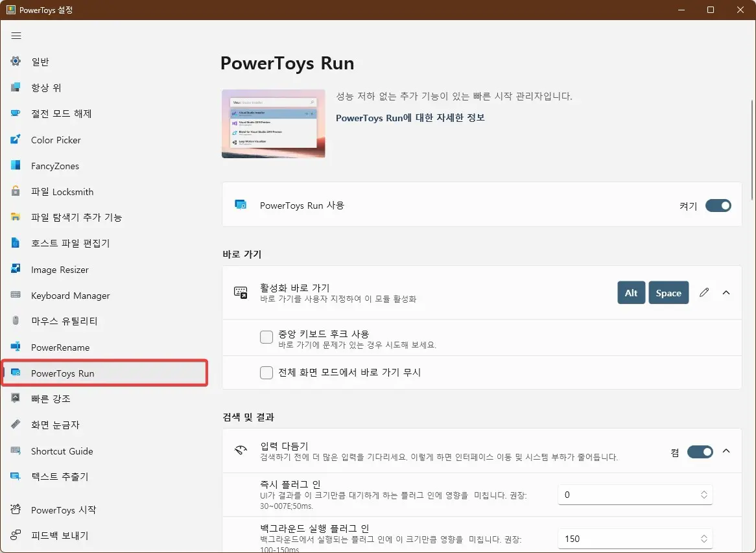Click the PowerToys Run page title
756x553 pixels.
pos(287,63)
